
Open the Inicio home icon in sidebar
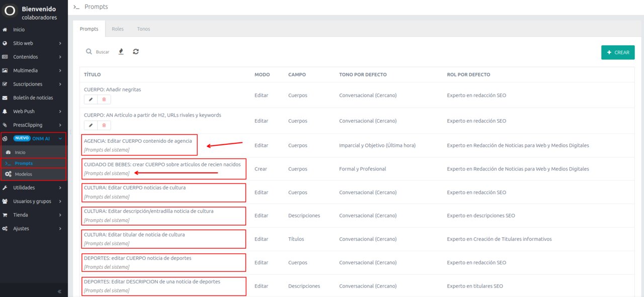pos(5,30)
